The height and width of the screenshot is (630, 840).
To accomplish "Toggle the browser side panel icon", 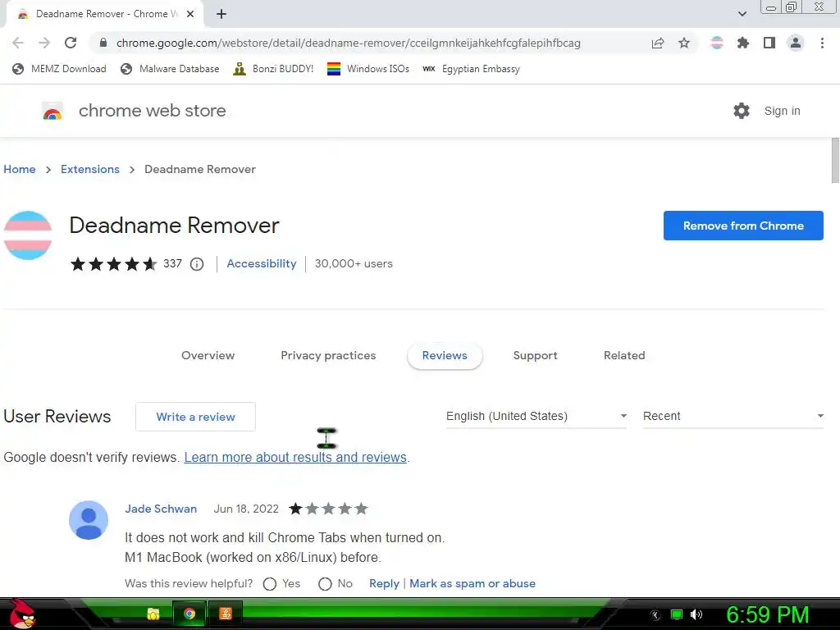I will 769,43.
